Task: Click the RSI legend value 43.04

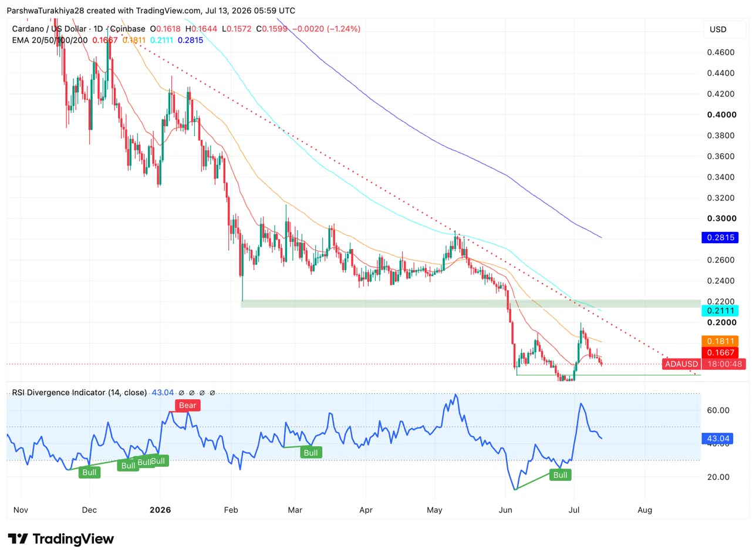Action: 162,392
